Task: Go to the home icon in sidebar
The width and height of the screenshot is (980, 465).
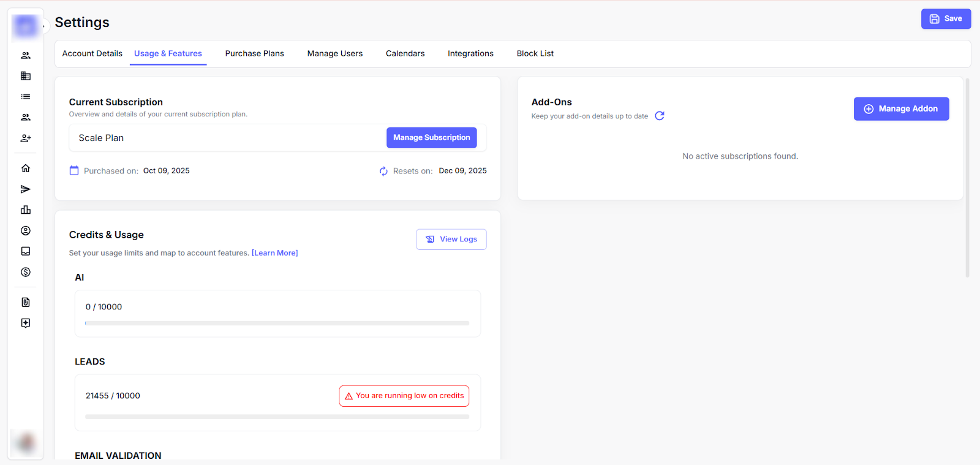Action: click(26, 168)
